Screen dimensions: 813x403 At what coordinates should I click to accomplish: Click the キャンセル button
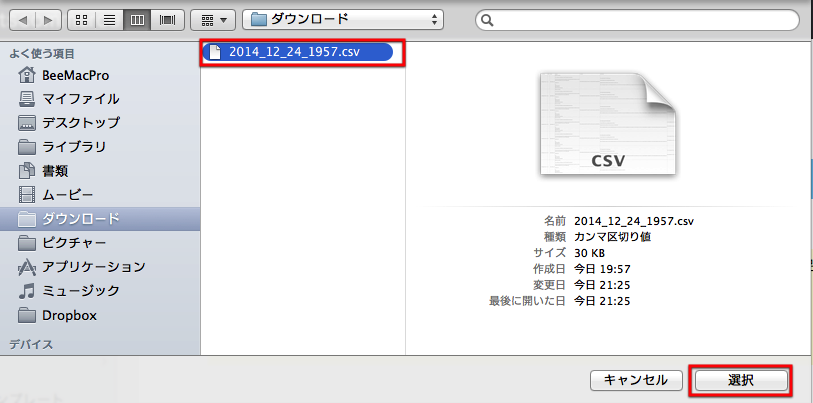pos(636,380)
